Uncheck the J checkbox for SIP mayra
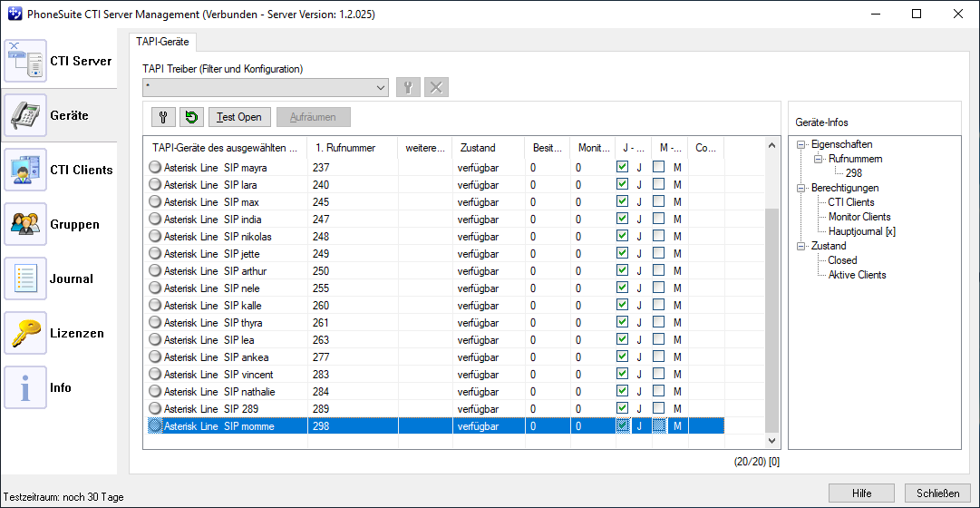The width and height of the screenshot is (980, 508). (622, 167)
